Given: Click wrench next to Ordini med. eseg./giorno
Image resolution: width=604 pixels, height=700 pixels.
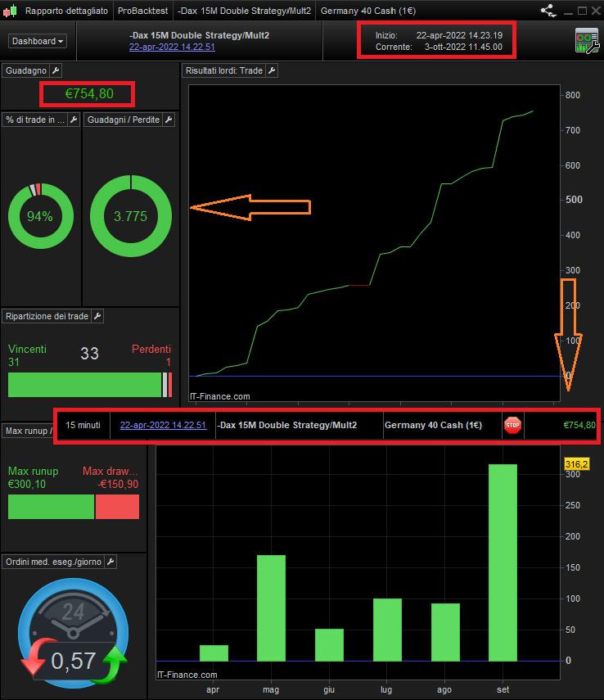Looking at the screenshot, I should pyautogui.click(x=110, y=562).
